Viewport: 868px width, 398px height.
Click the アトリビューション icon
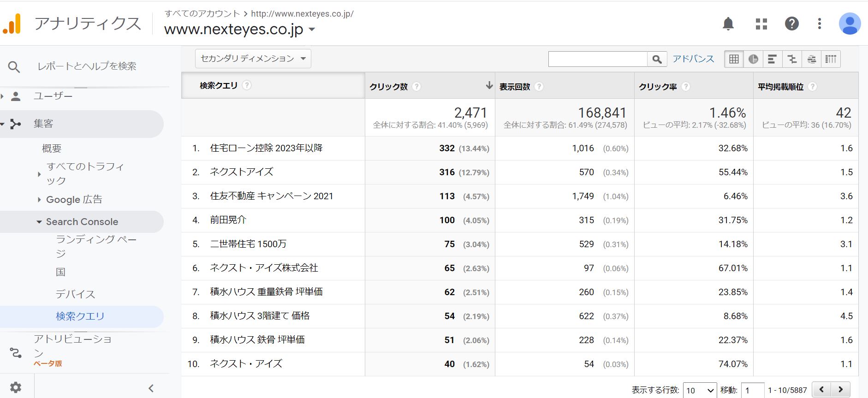(x=16, y=353)
